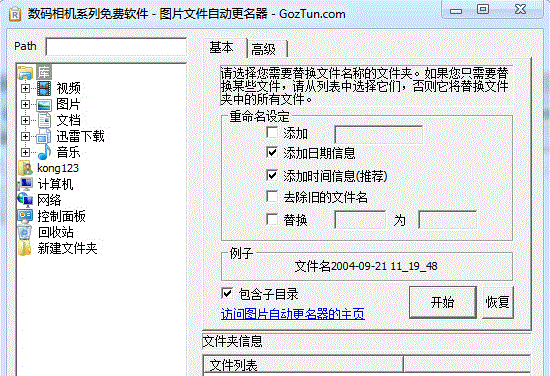Toggle 包含子目录 checkbox
This screenshot has height=376, width=550.
227,293
